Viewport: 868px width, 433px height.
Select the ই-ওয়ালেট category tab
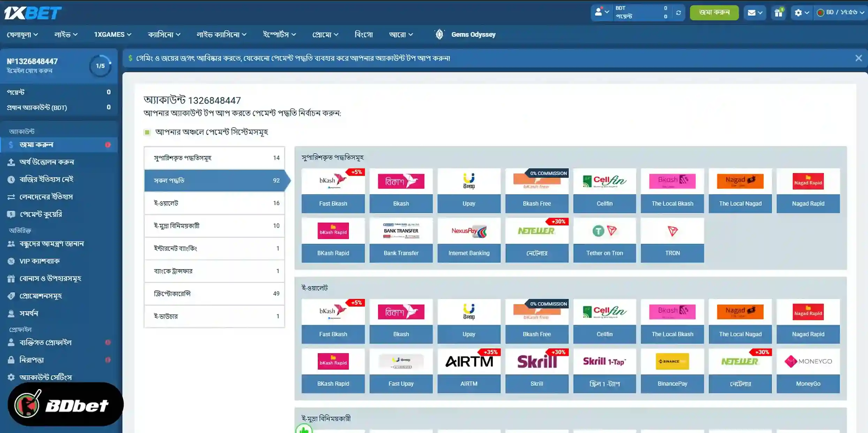[x=214, y=203]
